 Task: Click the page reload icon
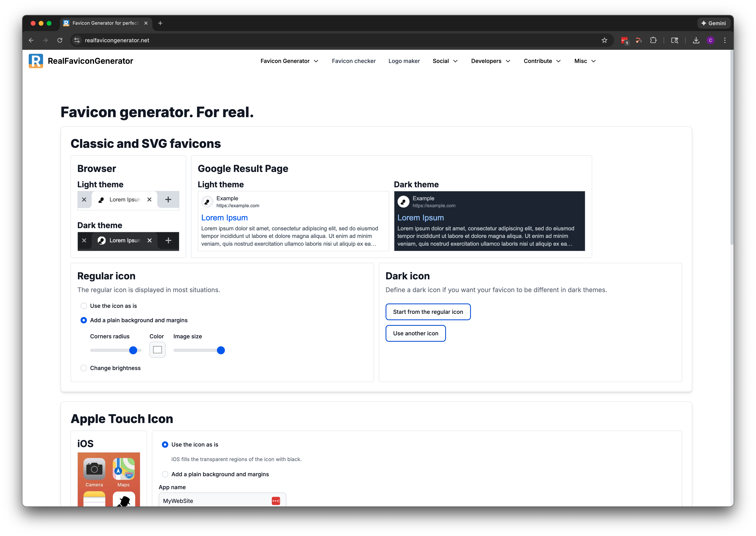[x=60, y=40]
